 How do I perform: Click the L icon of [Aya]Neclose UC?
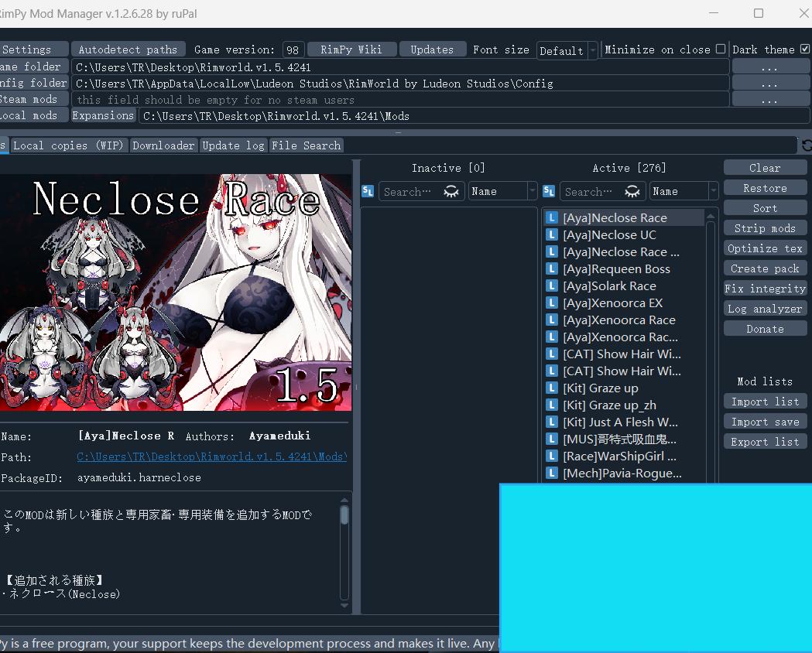pos(552,235)
